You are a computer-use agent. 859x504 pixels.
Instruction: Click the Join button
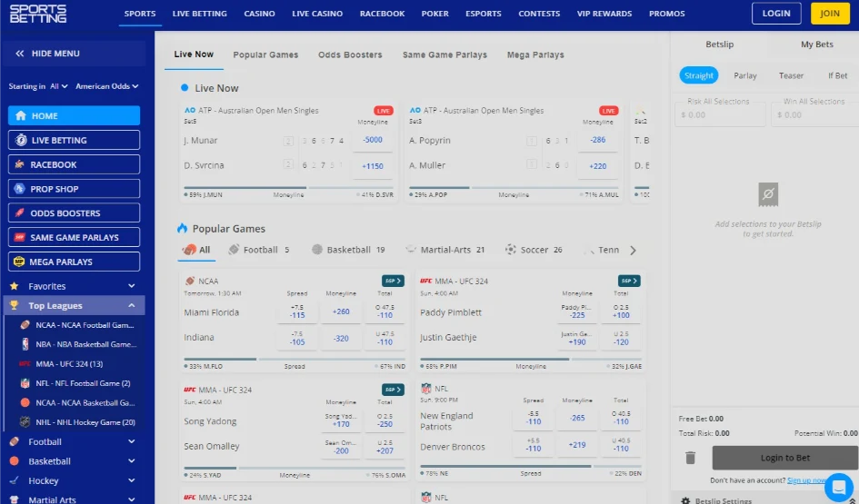pyautogui.click(x=829, y=14)
